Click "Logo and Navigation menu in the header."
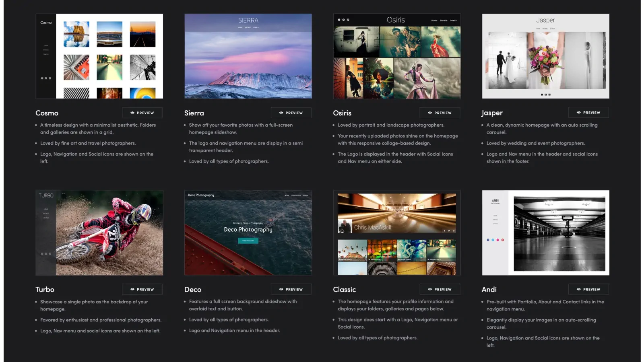 [x=235, y=331]
